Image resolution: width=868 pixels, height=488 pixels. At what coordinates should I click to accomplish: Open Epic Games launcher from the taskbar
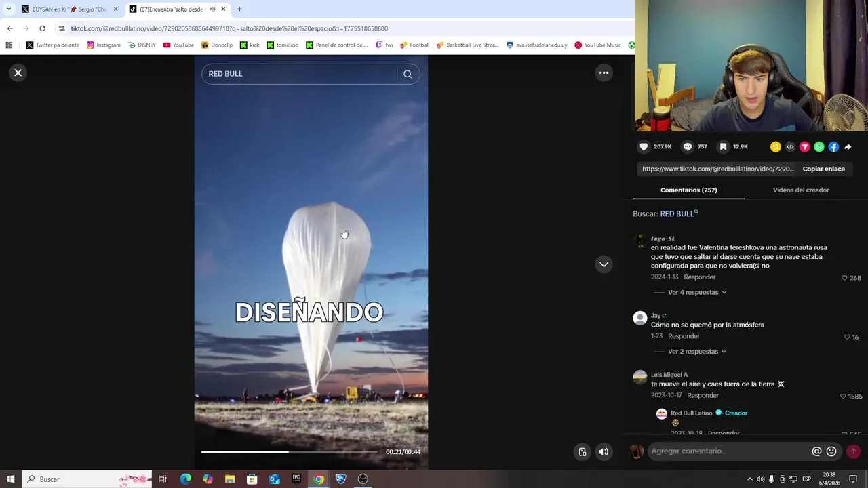[x=296, y=479]
